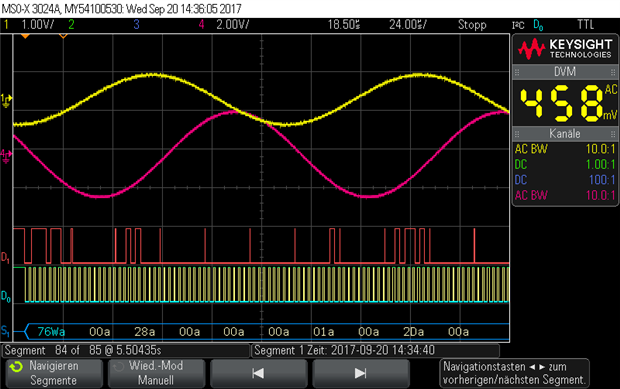Click the D1 digital channel label

click(x=6, y=257)
